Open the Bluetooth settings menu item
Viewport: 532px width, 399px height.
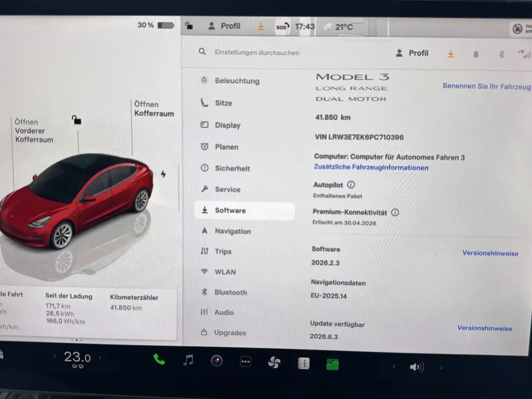(x=230, y=292)
